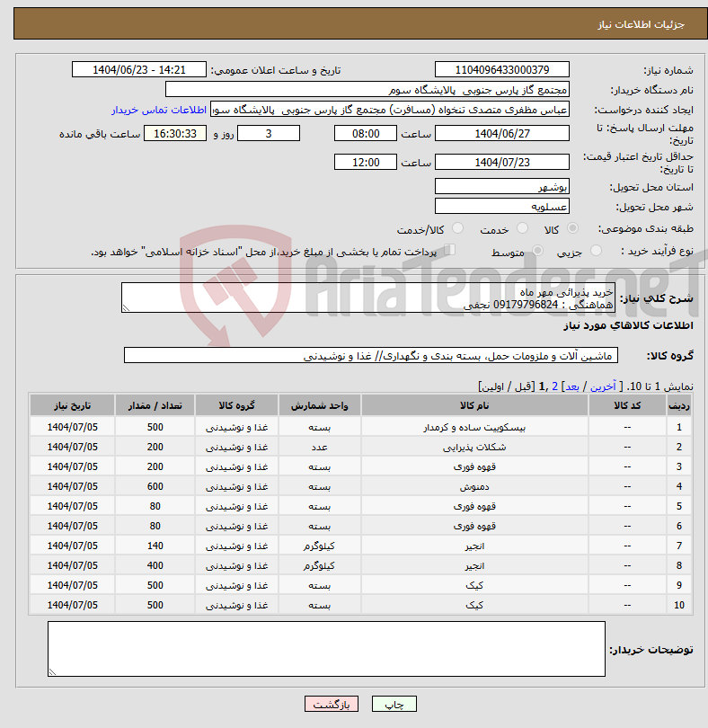Select the کالا/خدمت radio button
The height and width of the screenshot is (728, 708).
point(457,228)
